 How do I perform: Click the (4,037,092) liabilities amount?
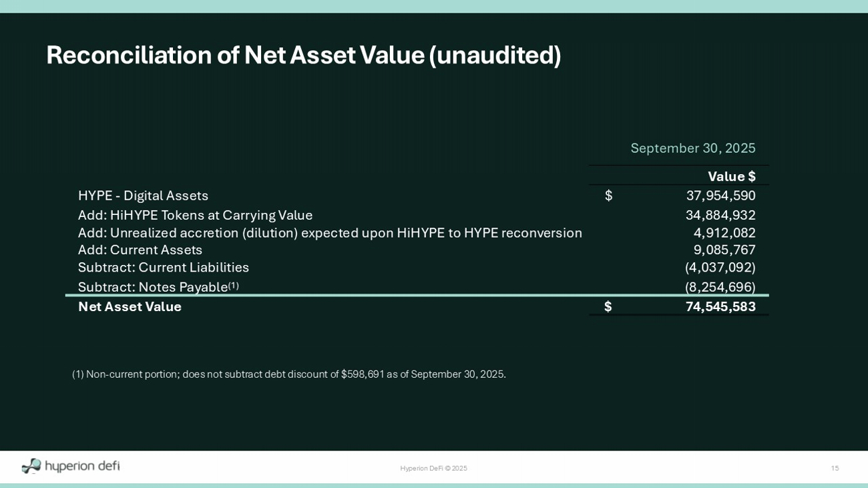pyautogui.click(x=720, y=267)
